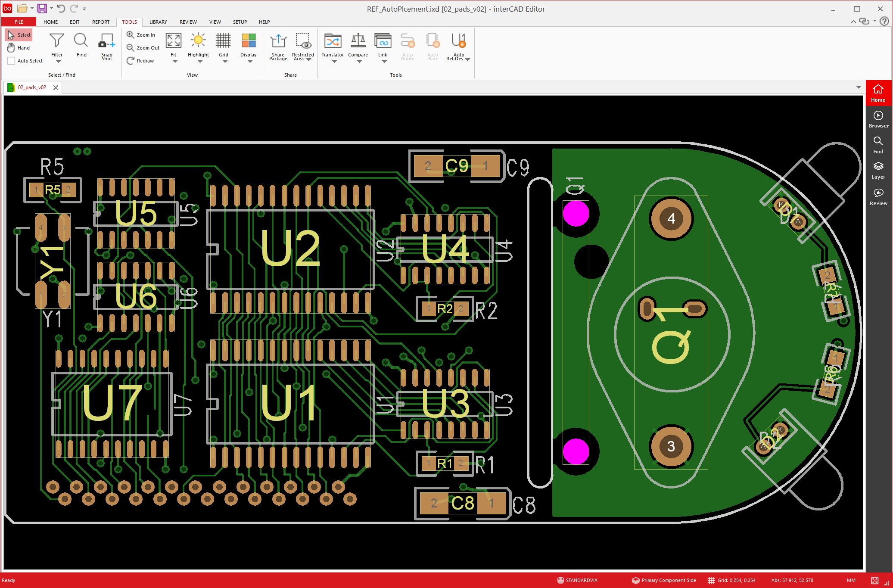This screenshot has width=893, height=588.
Task: Open the LIBRARY ribbon tab
Action: [x=158, y=22]
